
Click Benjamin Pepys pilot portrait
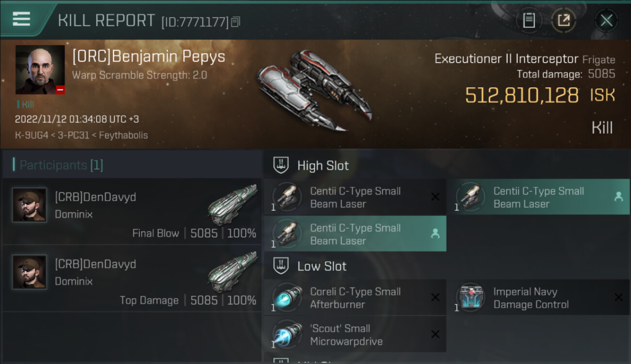tap(40, 70)
